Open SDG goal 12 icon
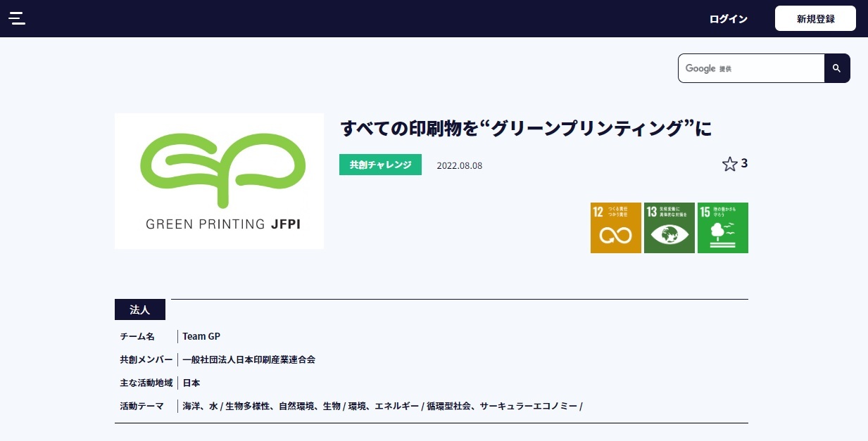The width and height of the screenshot is (868, 441). pos(616,228)
